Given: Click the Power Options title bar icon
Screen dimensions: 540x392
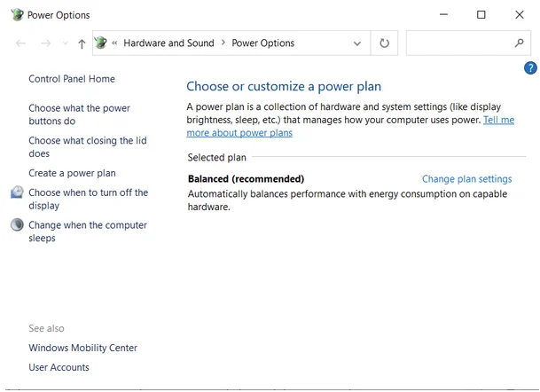Looking at the screenshot, I should pos(17,14).
